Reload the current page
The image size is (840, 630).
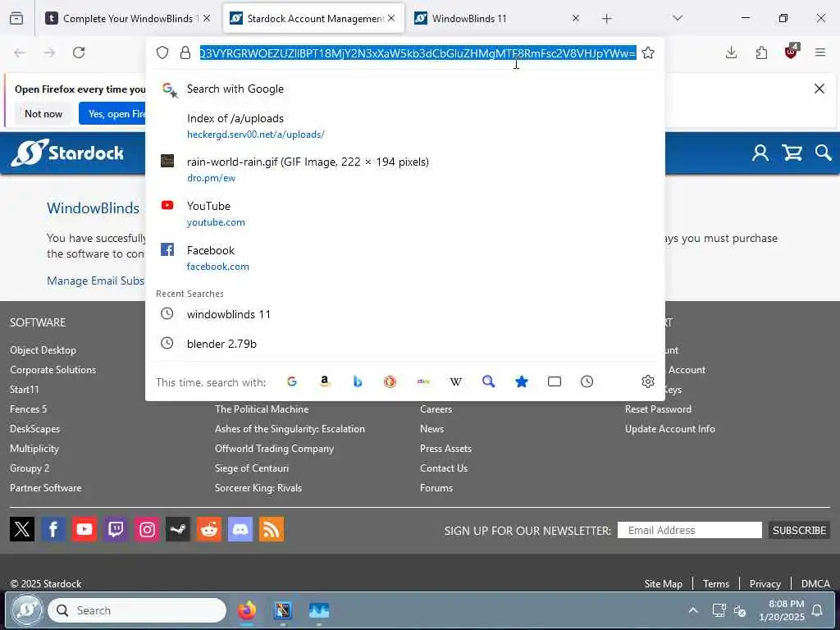(x=79, y=52)
